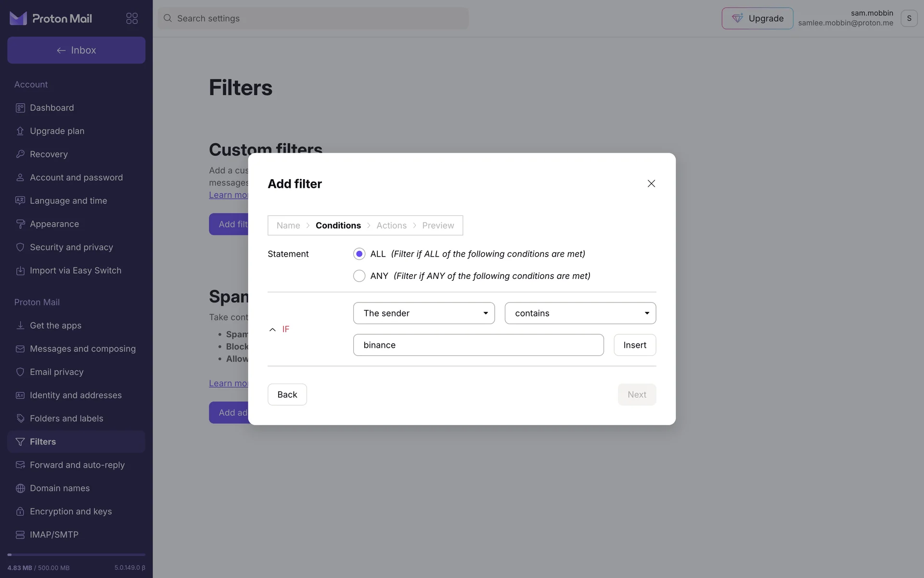924x578 pixels.
Task: Click the Back button
Action: tap(287, 394)
